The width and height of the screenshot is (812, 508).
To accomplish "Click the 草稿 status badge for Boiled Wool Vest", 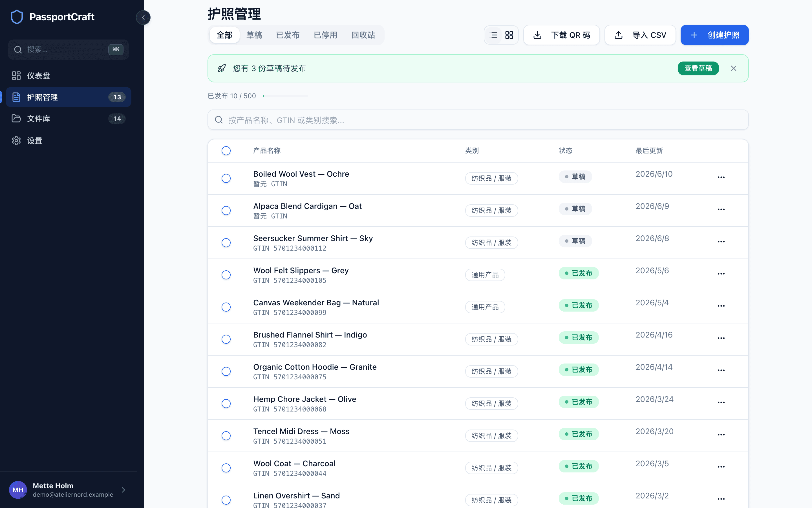I will [x=575, y=177].
